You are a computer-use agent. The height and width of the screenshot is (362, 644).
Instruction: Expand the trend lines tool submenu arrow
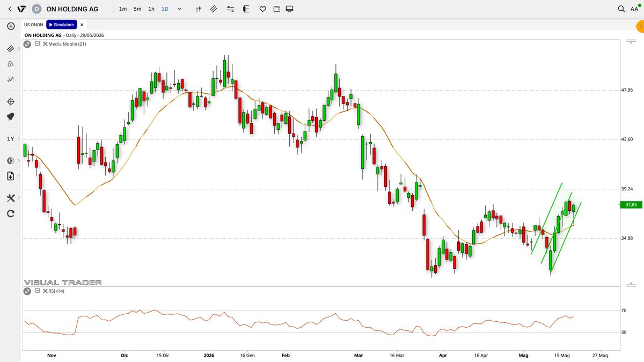click(x=19, y=48)
